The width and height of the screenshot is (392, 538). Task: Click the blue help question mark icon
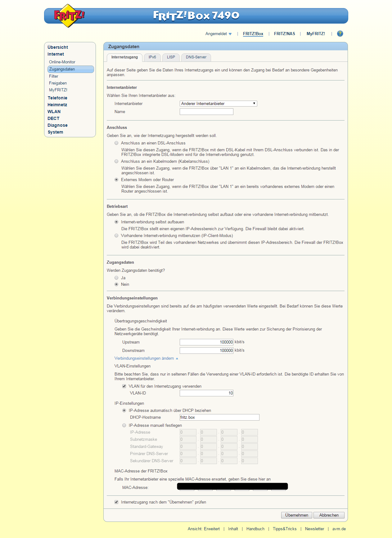[340, 34]
